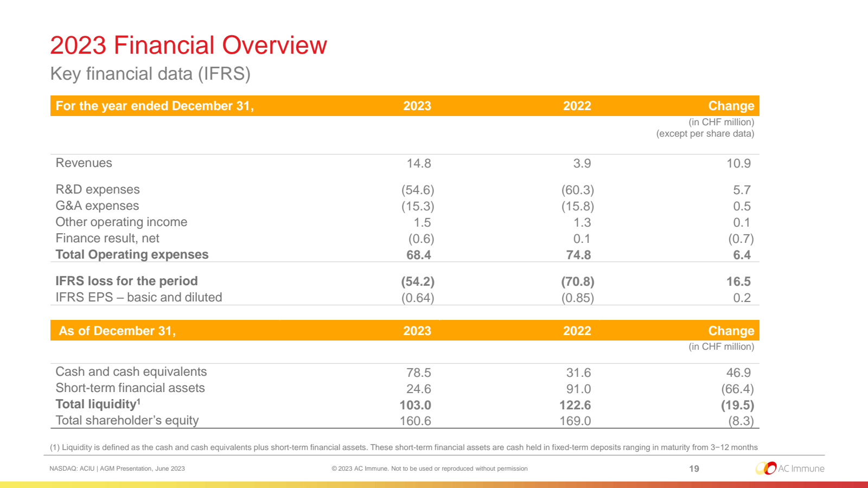
Task: Click Total Operating expenses 2022 value 74.8
Action: point(578,255)
